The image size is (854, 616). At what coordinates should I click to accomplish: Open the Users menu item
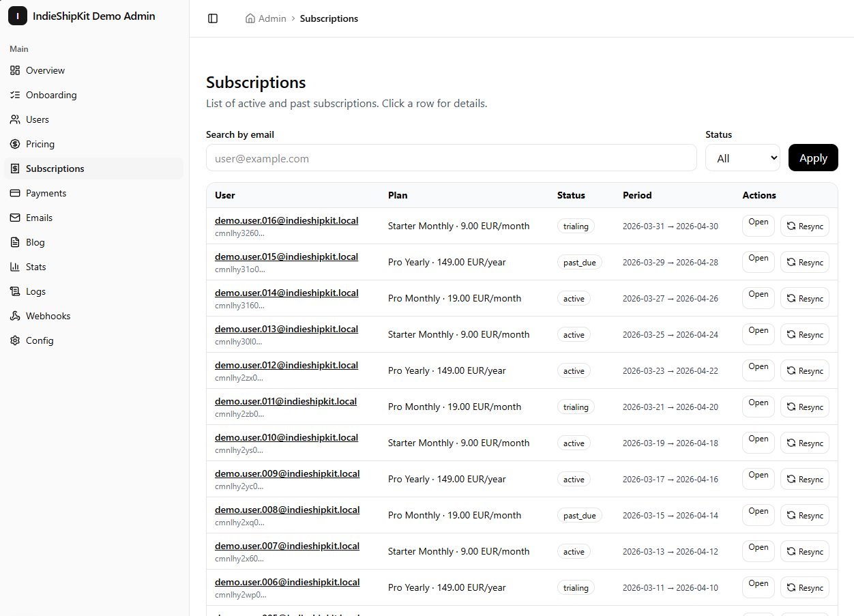tap(94, 119)
